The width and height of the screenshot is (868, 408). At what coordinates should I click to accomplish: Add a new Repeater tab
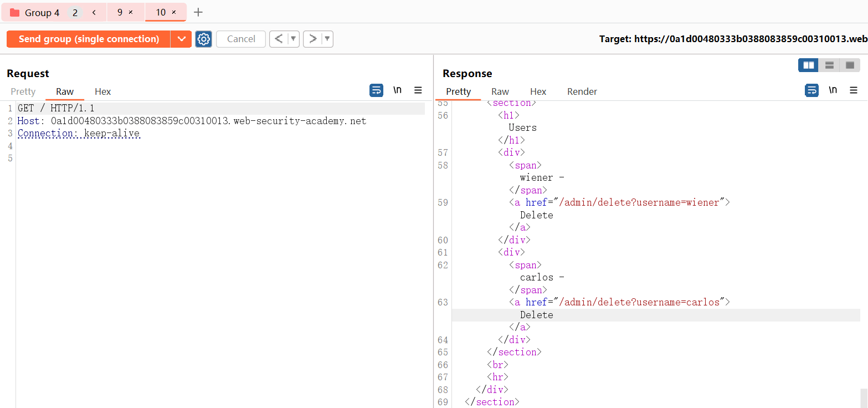198,12
